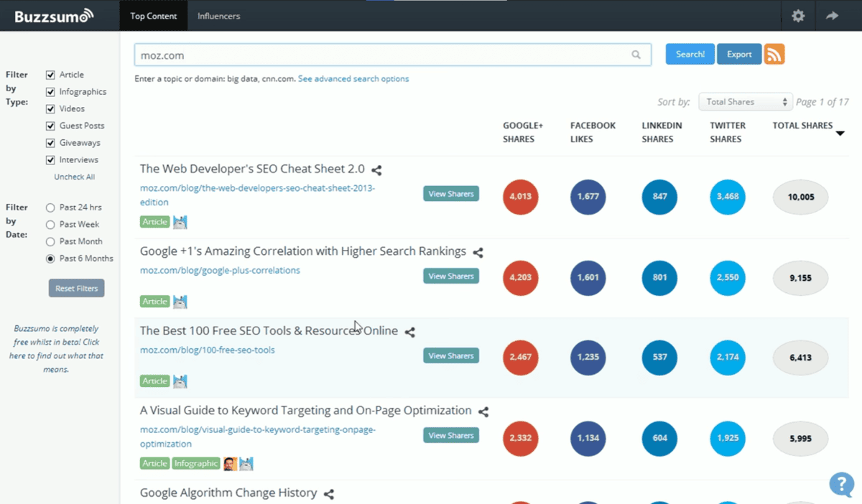
Task: Click Buzzsumo logo
Action: [54, 15]
